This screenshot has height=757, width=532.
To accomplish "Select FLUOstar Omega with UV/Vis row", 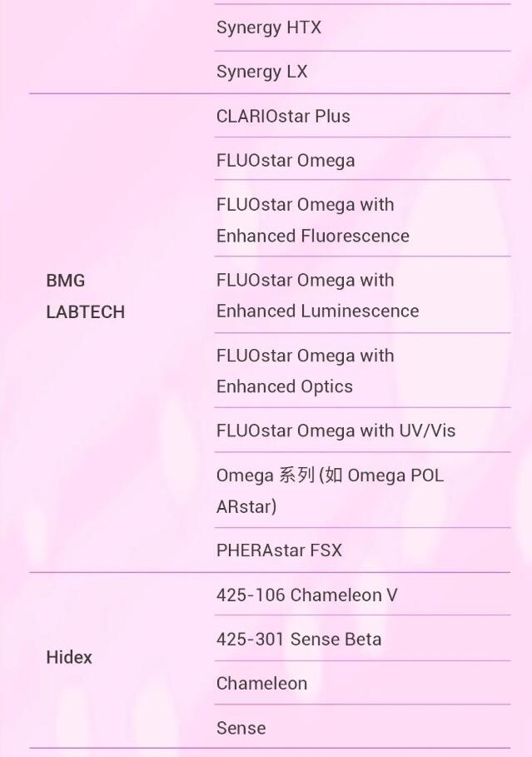I will [x=336, y=431].
